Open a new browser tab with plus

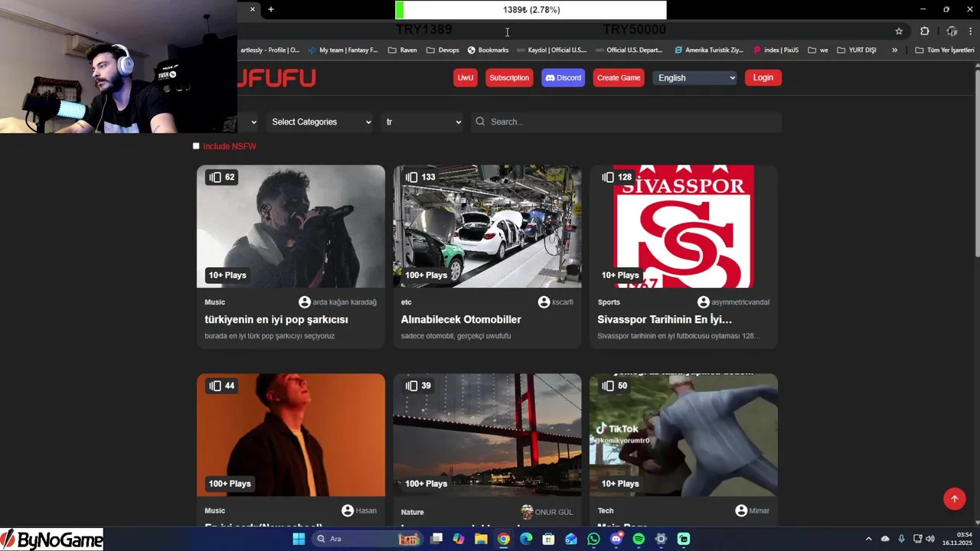[x=271, y=9]
